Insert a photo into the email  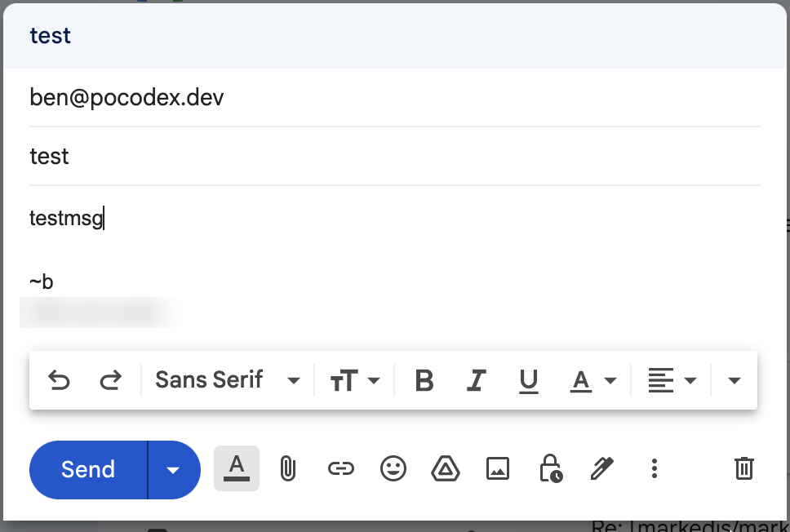498,468
